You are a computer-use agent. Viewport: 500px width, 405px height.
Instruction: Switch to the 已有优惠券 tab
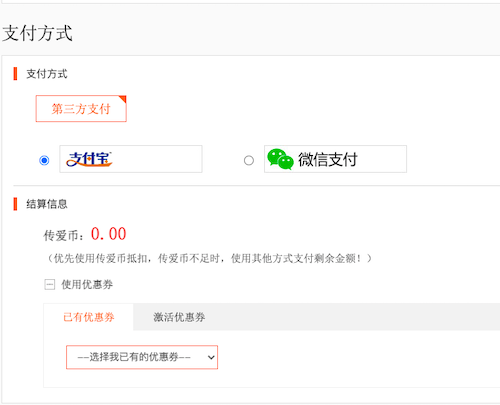89,317
